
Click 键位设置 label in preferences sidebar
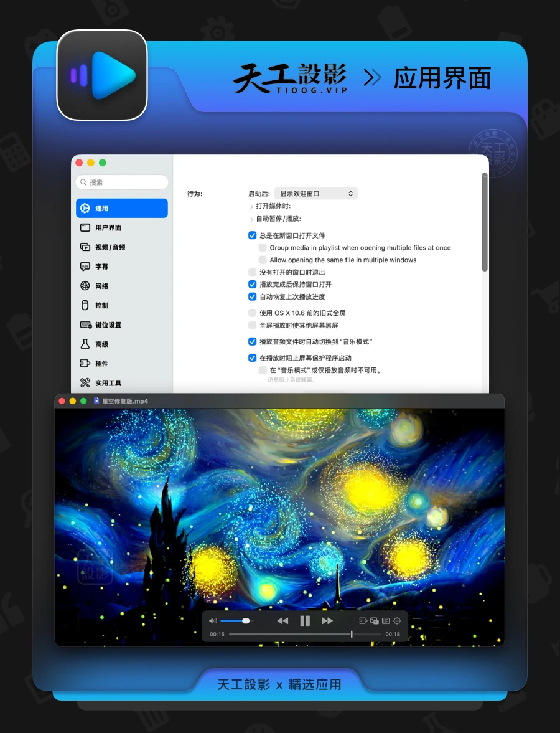108,325
